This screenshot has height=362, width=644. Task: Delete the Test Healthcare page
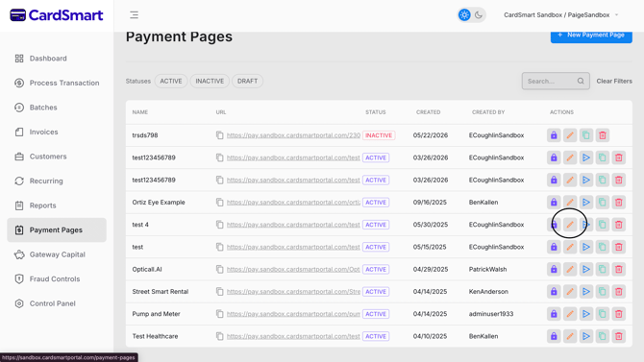click(619, 336)
